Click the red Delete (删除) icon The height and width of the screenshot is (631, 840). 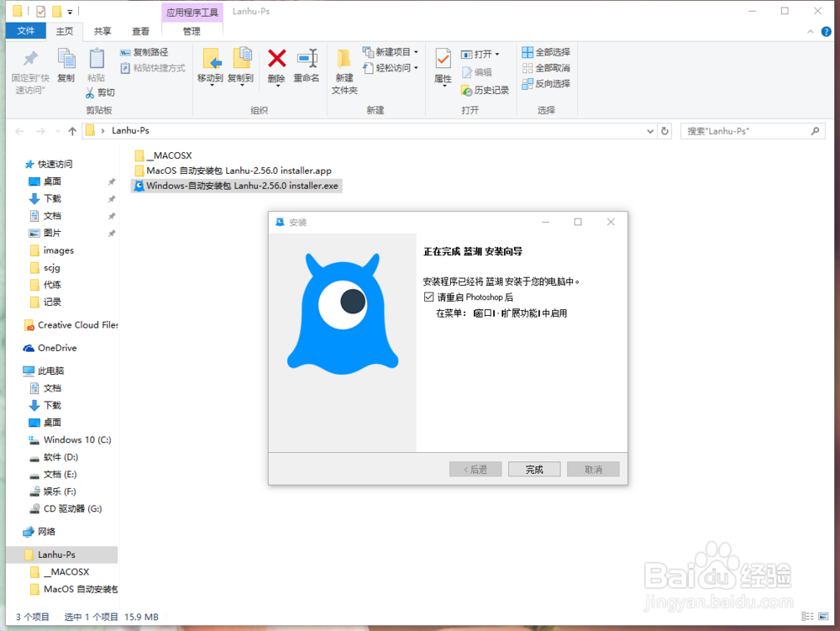pyautogui.click(x=277, y=58)
